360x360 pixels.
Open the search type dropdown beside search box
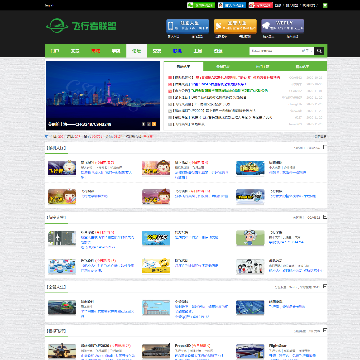[x=307, y=51]
